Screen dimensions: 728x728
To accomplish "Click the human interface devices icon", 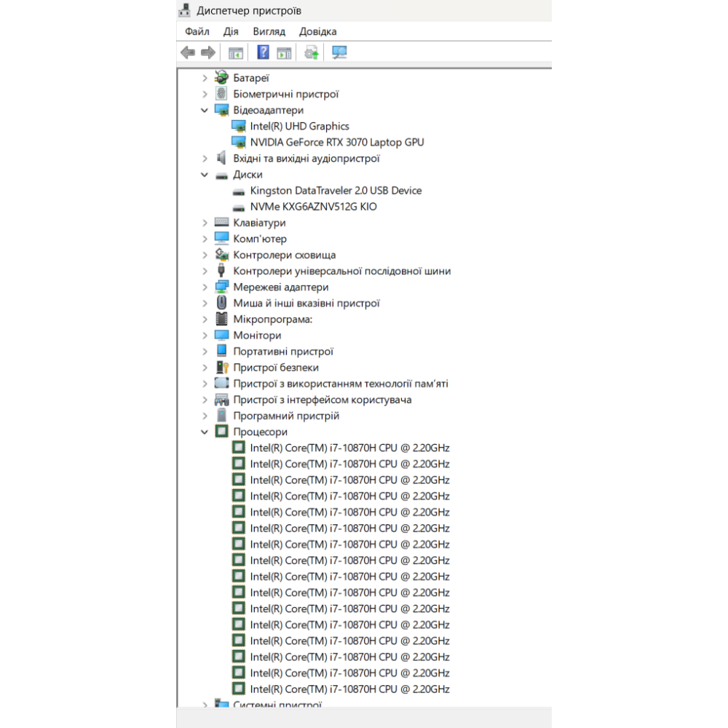I will (x=221, y=400).
